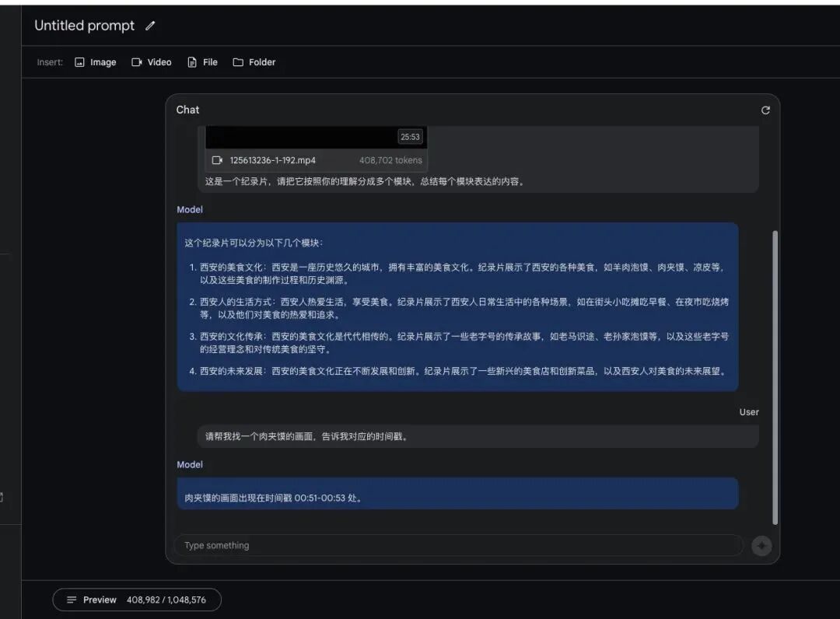This screenshot has width=840, height=619.
Task: Click the intro line 这个纪录片可以分为以下几个模块
Action: pos(254,243)
